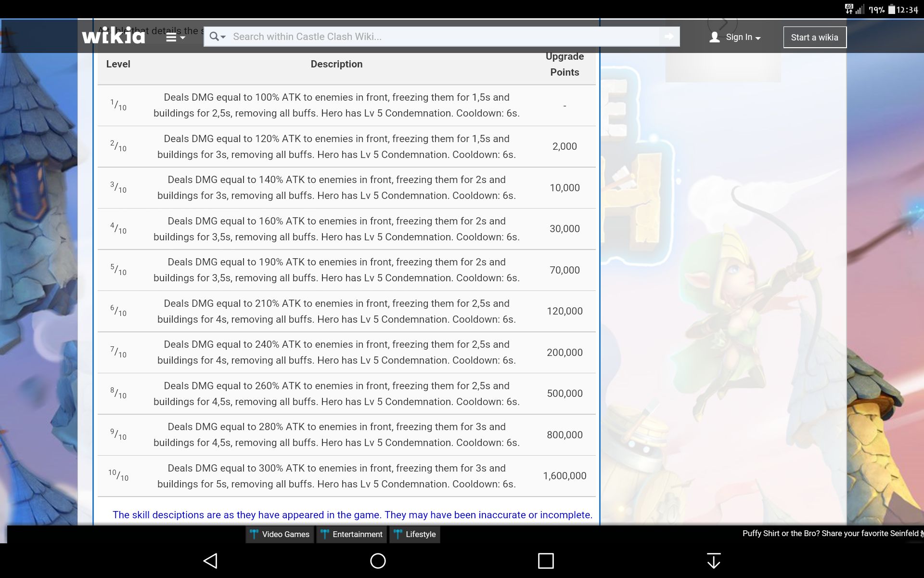Click the 800,000 upgrade points value
Image resolution: width=924 pixels, height=578 pixels.
coord(565,435)
